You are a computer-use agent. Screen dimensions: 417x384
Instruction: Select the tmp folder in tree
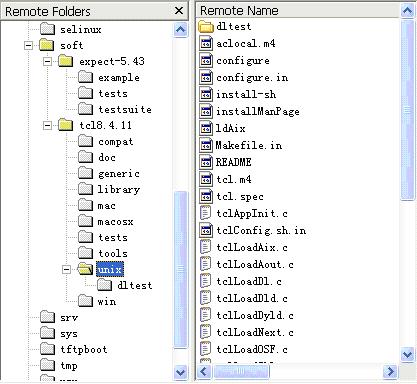pos(69,365)
